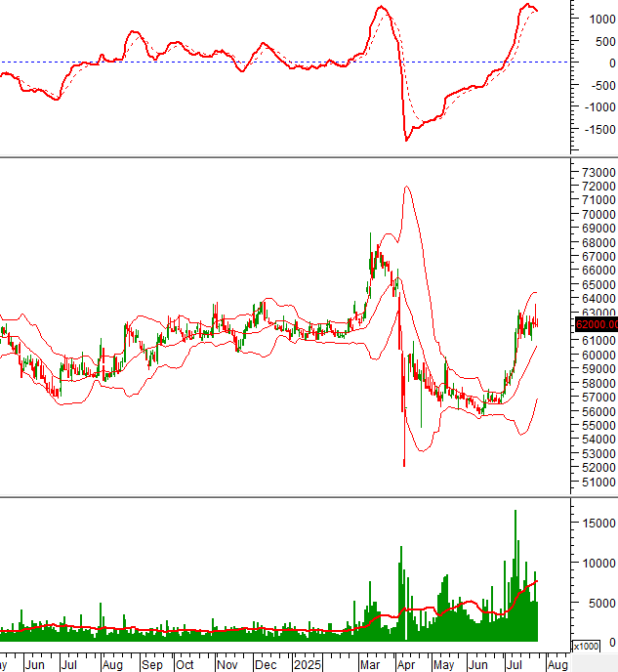Click the 66000 price axis label
This screenshot has width=618, height=672.
click(x=598, y=271)
